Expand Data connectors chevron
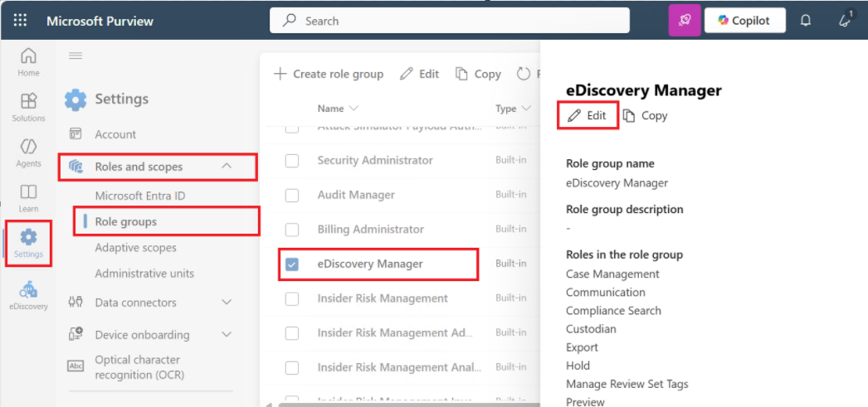This screenshot has height=407, width=868. 227,302
